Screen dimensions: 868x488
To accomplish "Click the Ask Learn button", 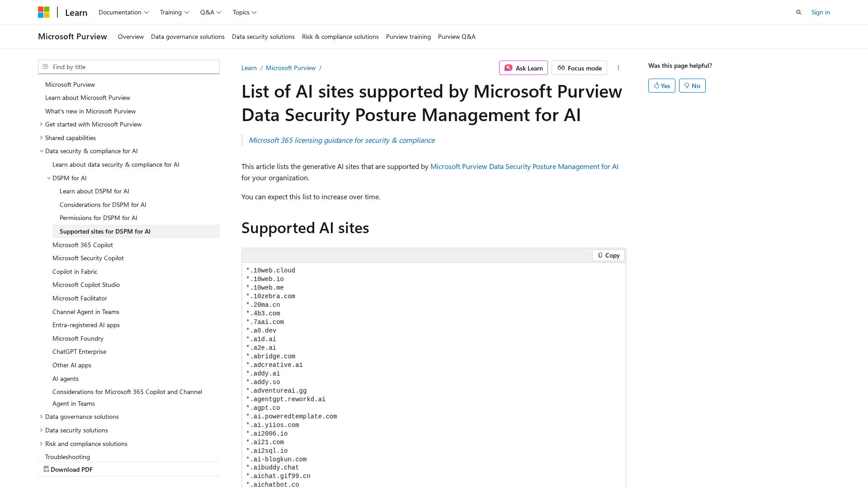I will coord(523,68).
